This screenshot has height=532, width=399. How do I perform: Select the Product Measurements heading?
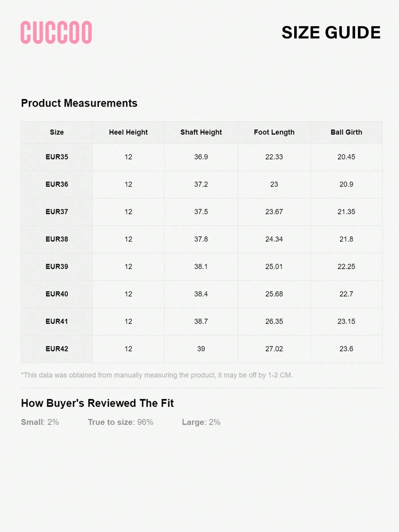79,103
